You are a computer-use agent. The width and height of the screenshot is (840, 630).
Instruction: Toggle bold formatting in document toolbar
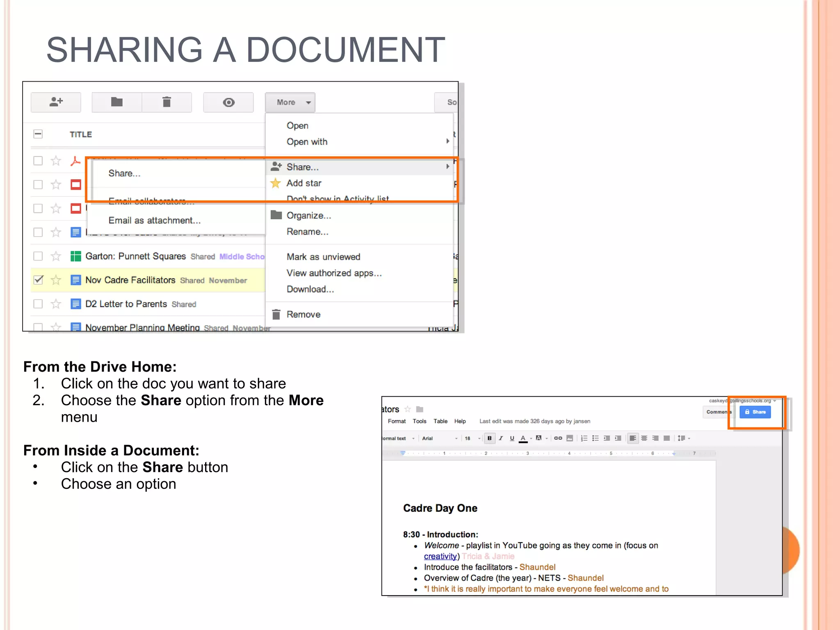pos(489,438)
